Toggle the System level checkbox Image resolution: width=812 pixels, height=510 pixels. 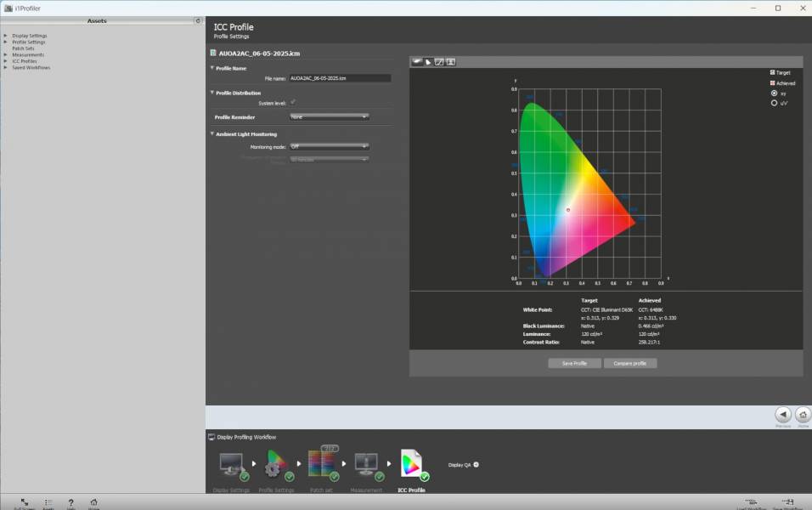[x=293, y=102]
